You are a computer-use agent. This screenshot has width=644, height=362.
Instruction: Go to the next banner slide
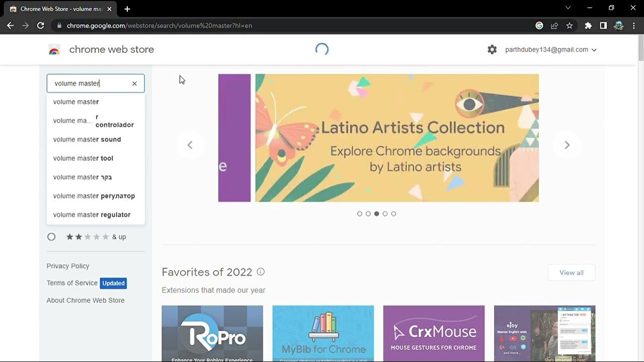point(567,145)
